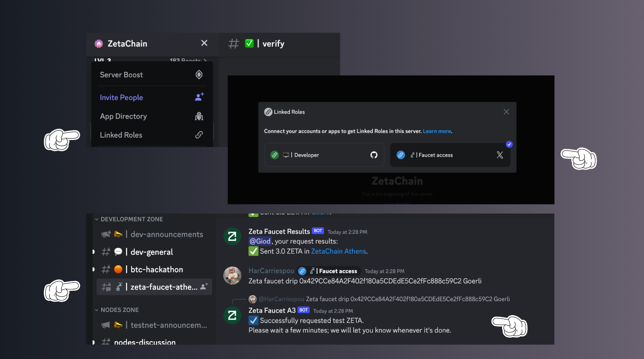
Task: Choose Invite People from server menu
Action: point(152,97)
